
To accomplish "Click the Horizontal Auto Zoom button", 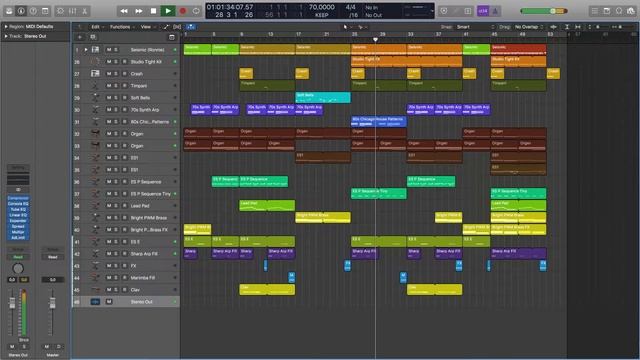I will point(578,27).
